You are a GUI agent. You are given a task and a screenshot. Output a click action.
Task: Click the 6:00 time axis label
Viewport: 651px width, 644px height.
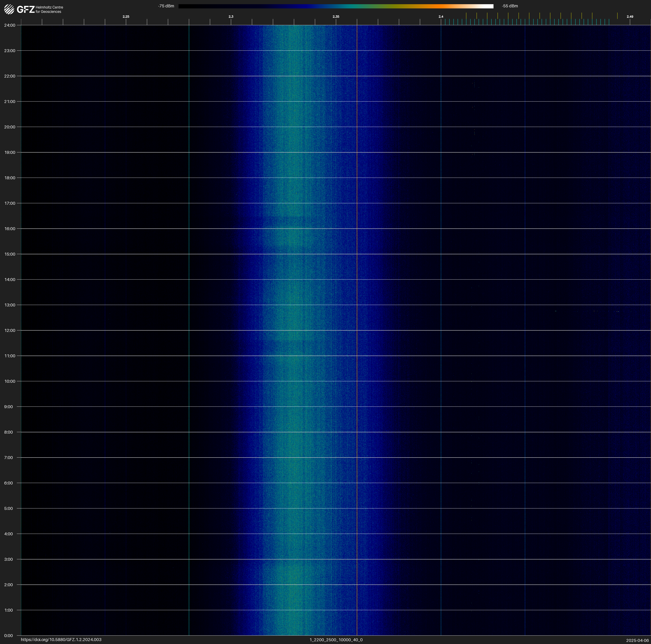click(x=8, y=483)
